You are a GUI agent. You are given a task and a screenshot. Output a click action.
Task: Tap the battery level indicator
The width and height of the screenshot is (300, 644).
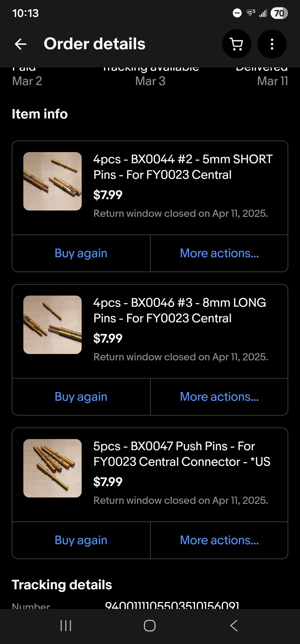pos(279,13)
